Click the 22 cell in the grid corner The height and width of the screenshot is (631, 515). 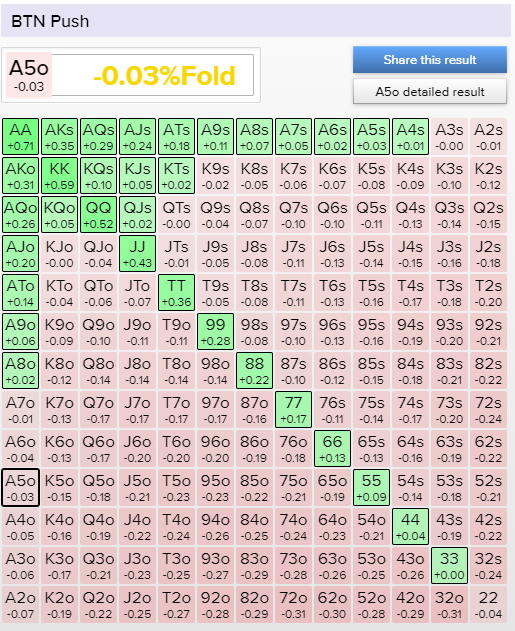click(488, 604)
